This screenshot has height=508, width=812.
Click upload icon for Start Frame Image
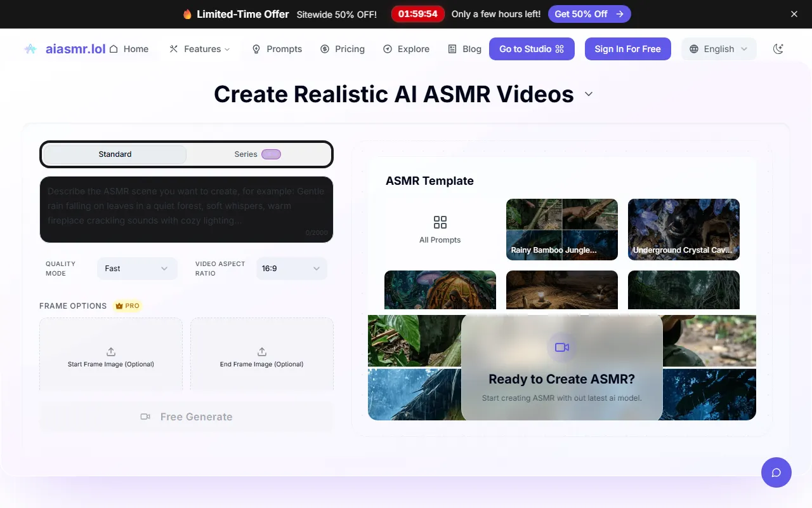coord(111,352)
